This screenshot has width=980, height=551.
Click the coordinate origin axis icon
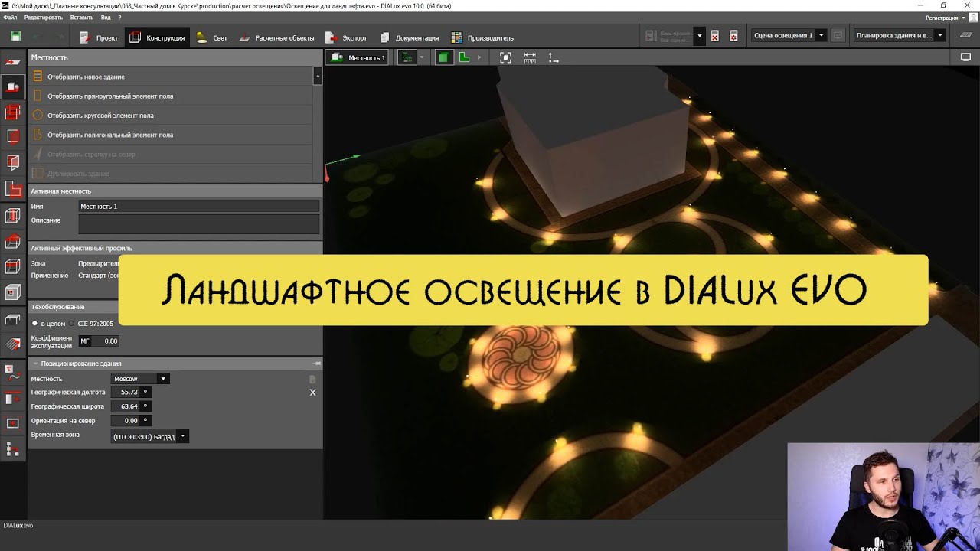[554, 57]
